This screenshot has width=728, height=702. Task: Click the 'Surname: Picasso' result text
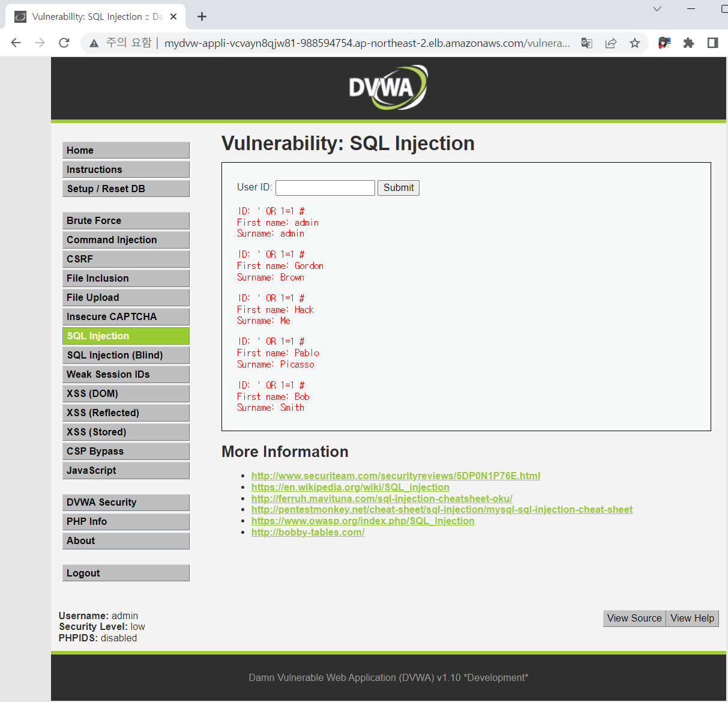tap(275, 365)
